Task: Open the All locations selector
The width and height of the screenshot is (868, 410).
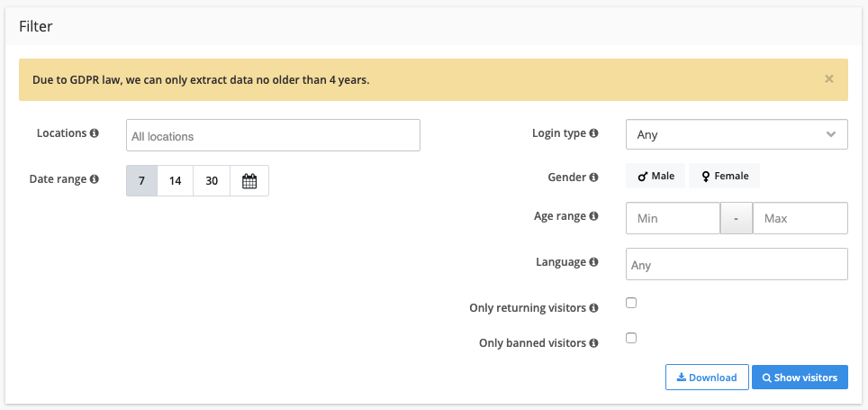Action: [273, 135]
